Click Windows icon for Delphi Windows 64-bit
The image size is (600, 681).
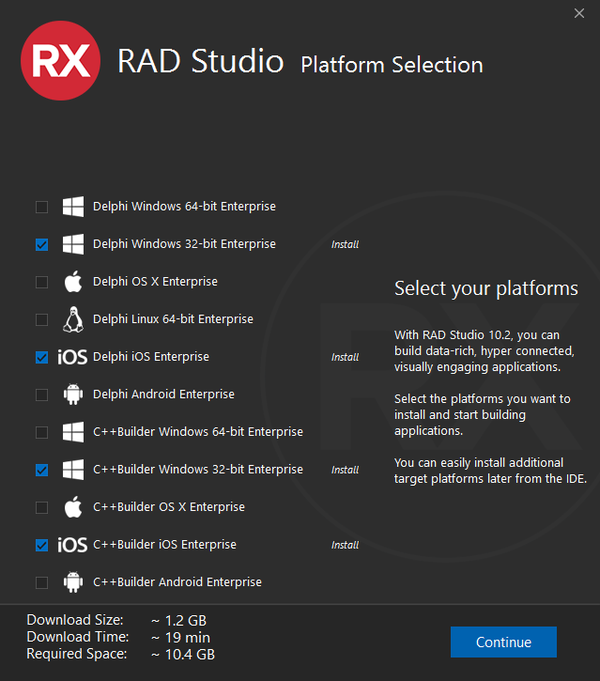coord(73,206)
